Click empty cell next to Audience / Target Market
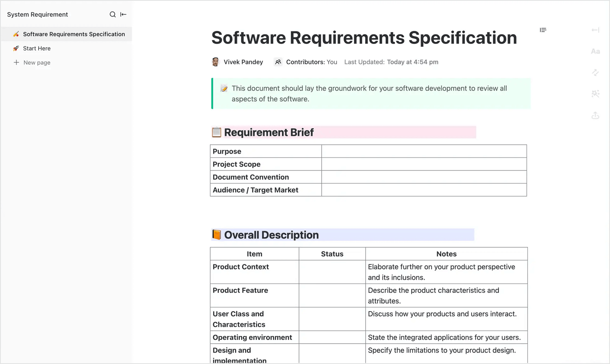 [424, 190]
